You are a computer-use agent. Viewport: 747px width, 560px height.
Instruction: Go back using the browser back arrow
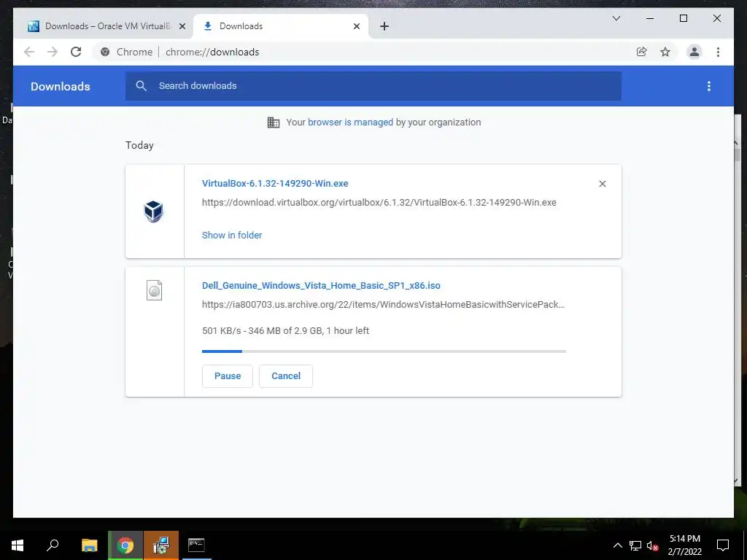(x=29, y=52)
